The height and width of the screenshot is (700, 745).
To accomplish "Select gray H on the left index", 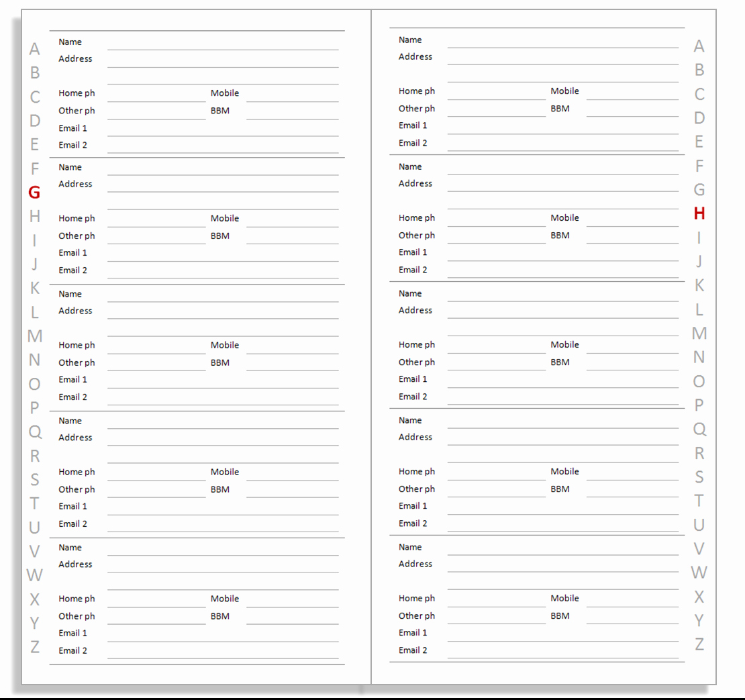I will (x=35, y=216).
